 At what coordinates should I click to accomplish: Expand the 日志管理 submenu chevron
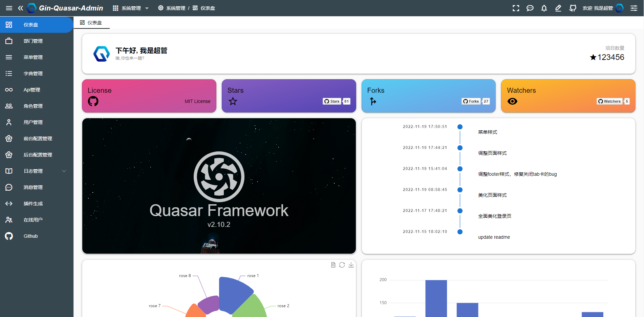pos(64,171)
